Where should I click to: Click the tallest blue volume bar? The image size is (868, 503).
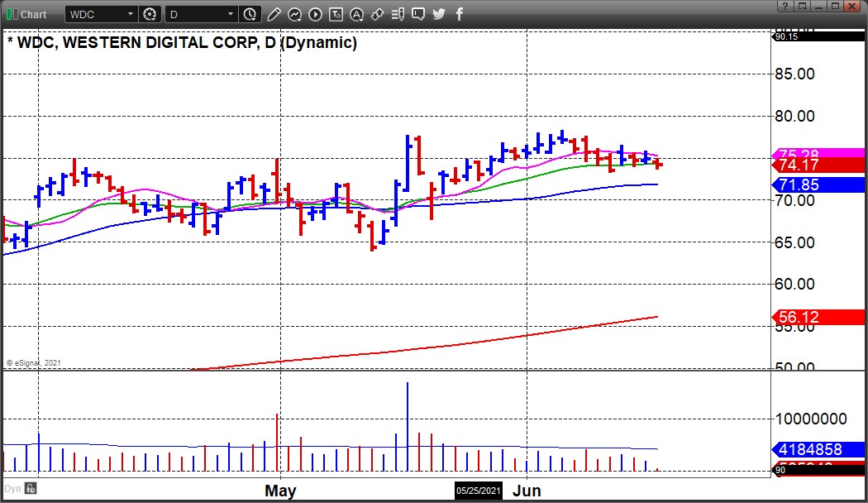pyautogui.click(x=408, y=427)
